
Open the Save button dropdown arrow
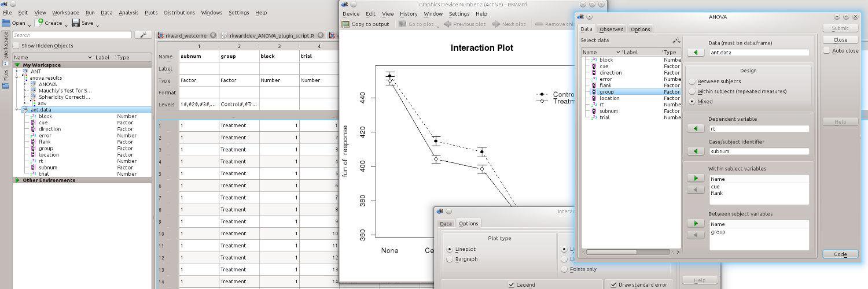click(97, 25)
